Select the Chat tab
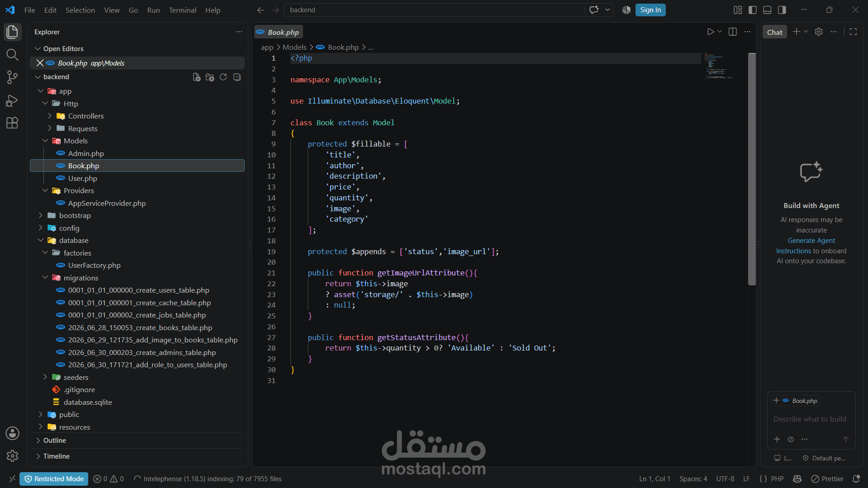 [775, 32]
